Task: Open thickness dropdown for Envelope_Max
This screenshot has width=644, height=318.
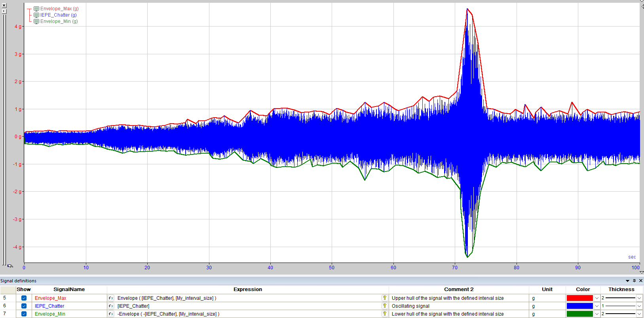Action: coord(639,298)
